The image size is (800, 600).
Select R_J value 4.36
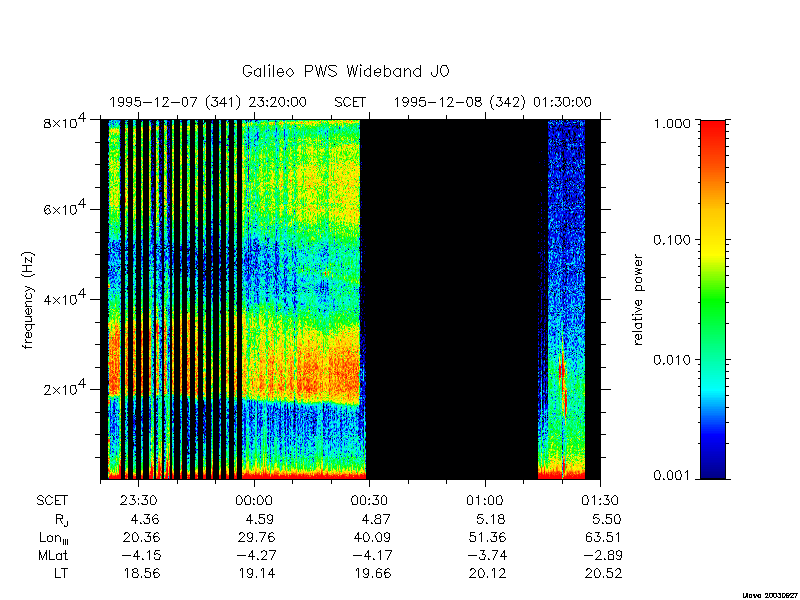[x=145, y=519]
